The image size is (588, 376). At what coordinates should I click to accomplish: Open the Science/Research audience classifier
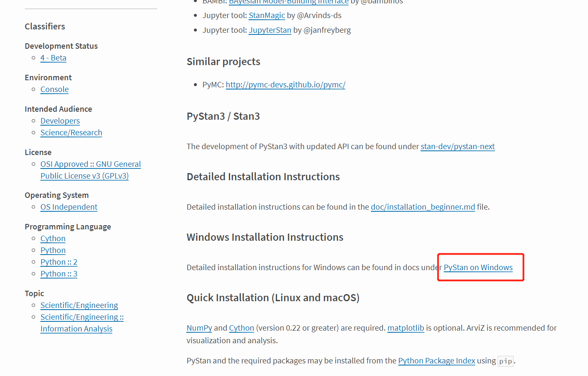point(71,132)
